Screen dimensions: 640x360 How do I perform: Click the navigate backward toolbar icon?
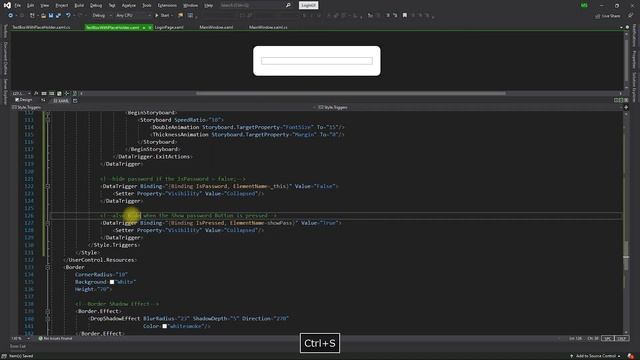[11, 16]
